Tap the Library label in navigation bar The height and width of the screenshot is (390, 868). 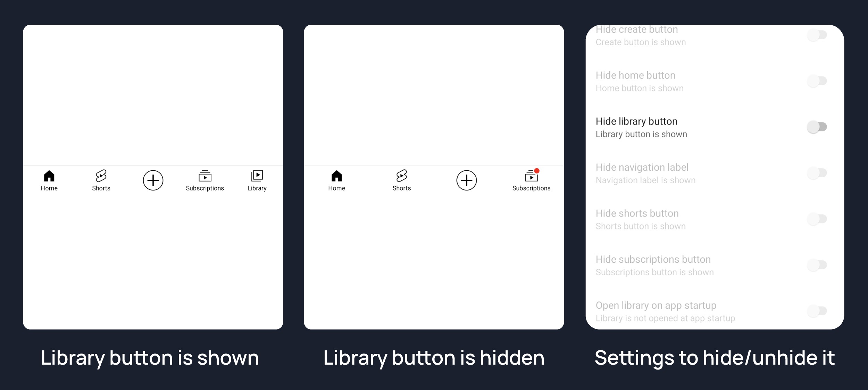point(257,188)
